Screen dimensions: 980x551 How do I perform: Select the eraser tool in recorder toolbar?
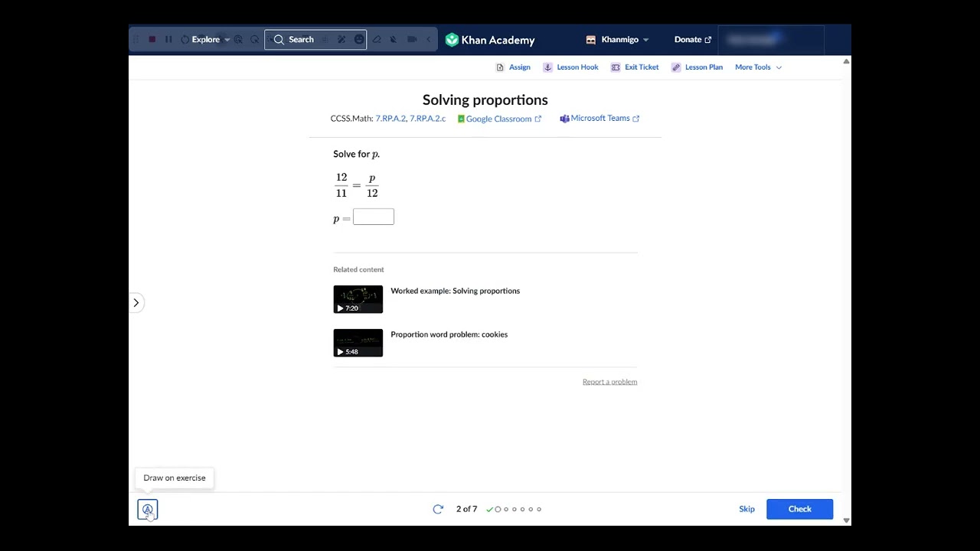click(x=376, y=39)
